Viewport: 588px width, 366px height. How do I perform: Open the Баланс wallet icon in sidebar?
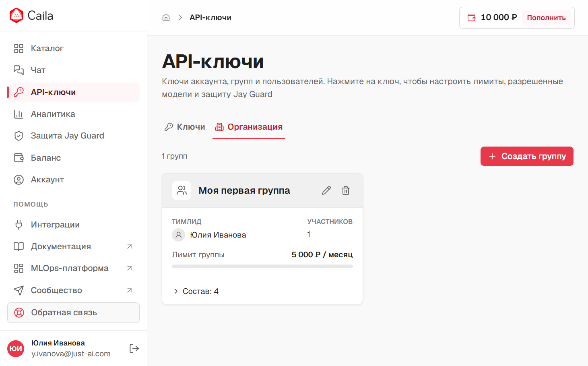point(19,158)
